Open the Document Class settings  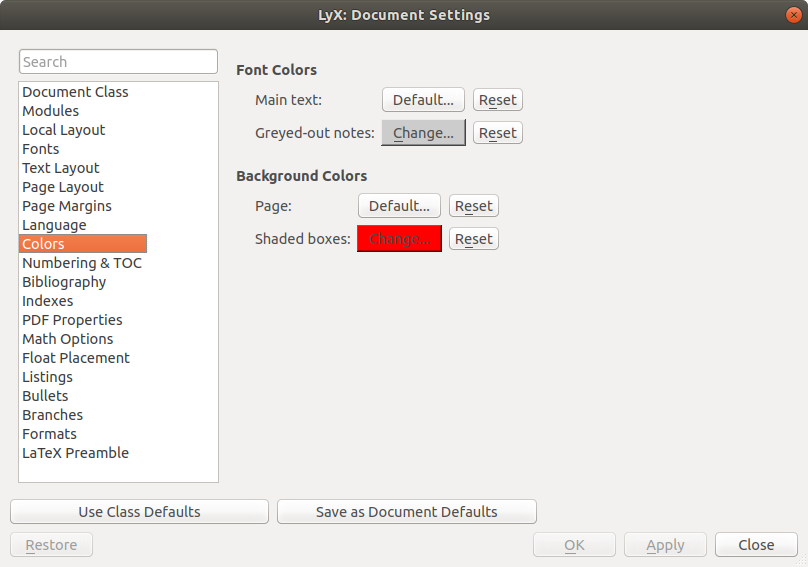[x=75, y=92]
